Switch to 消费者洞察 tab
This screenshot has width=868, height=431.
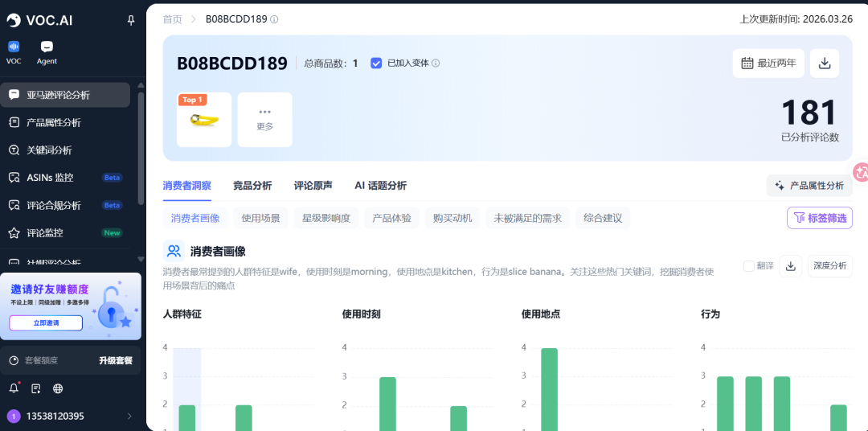point(187,186)
